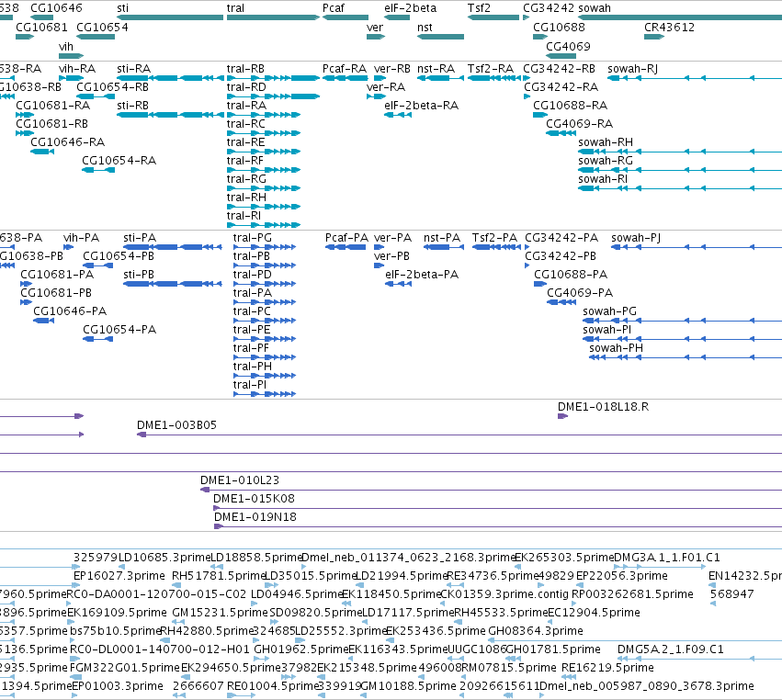Click the CG10654-RA transcript label
The width and height of the screenshot is (782, 700).
point(119,161)
